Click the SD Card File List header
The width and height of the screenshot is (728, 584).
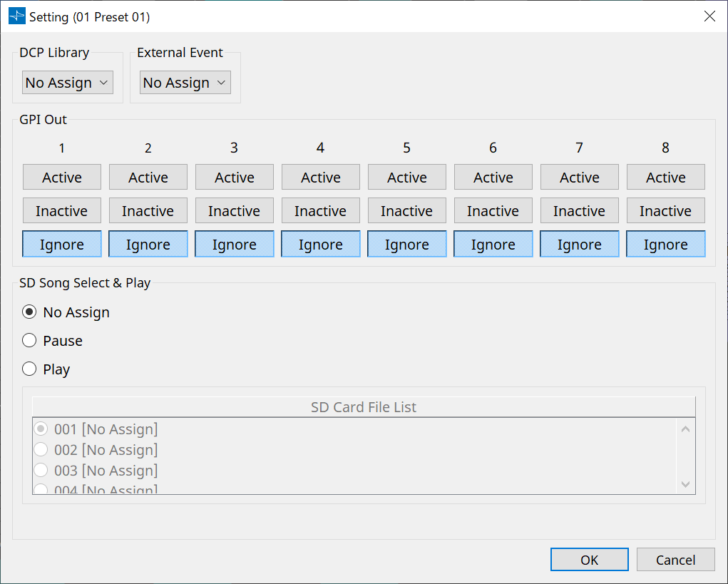[x=364, y=407]
